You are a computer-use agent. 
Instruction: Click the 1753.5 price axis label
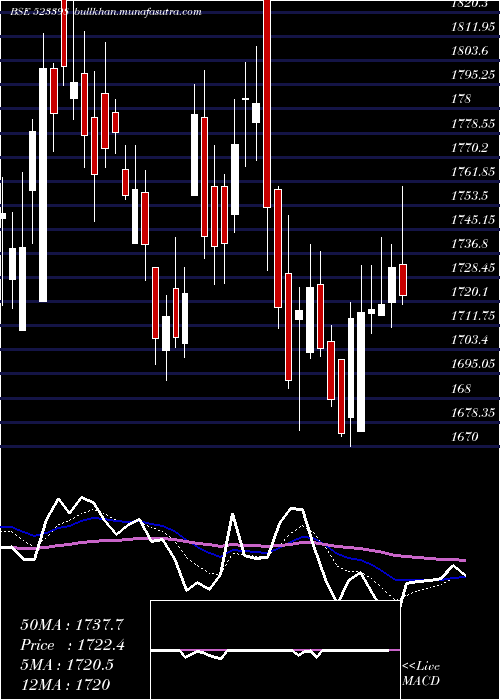point(469,196)
